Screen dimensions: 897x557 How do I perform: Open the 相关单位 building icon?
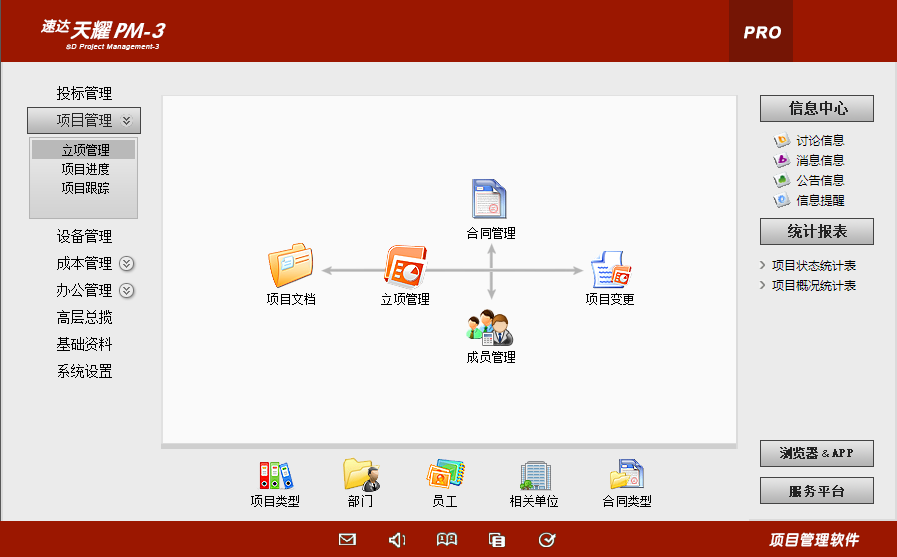[x=534, y=474]
